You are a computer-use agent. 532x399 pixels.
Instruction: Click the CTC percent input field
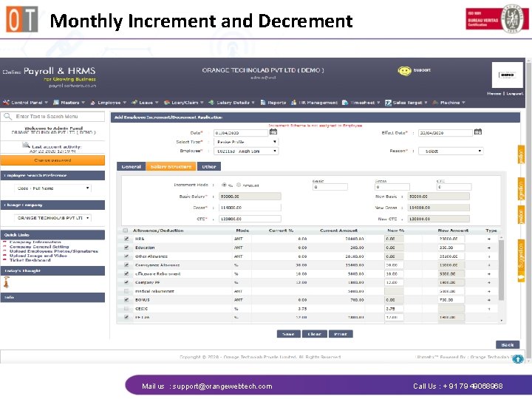(454, 187)
